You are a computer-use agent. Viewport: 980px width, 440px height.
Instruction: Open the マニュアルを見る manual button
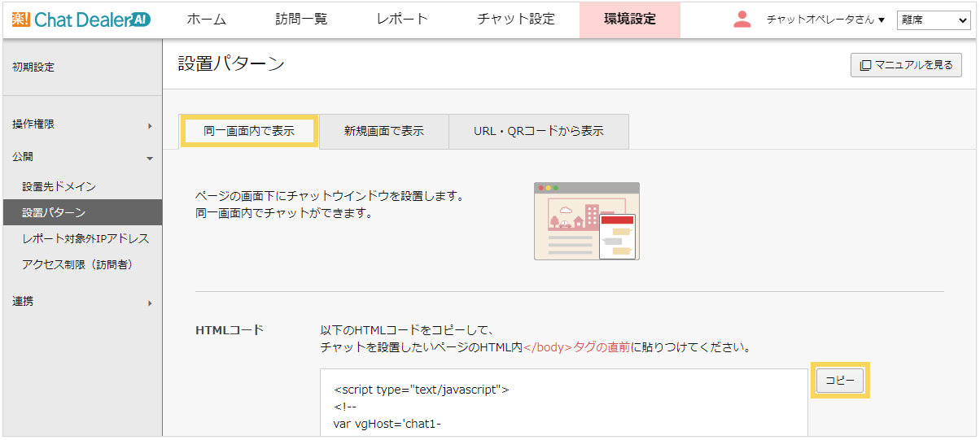(x=906, y=65)
